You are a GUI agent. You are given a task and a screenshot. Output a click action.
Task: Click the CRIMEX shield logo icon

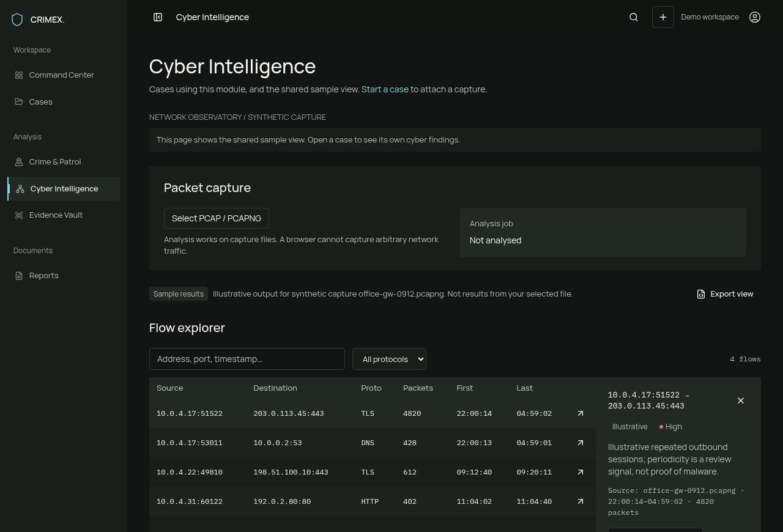click(17, 20)
